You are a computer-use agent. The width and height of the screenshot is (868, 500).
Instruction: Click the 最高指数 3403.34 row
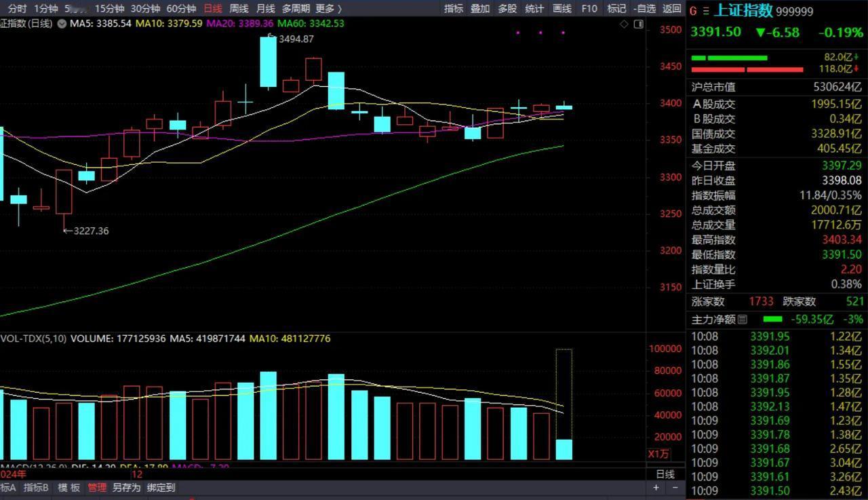click(x=777, y=239)
